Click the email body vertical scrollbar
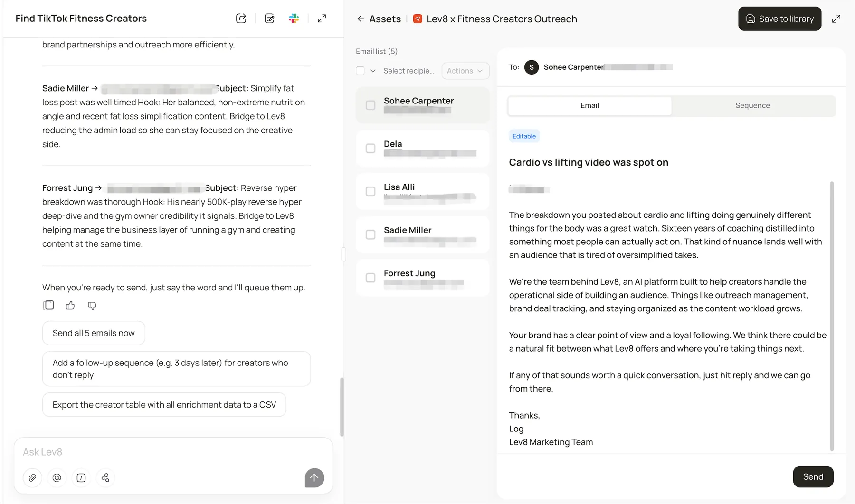Image resolution: width=855 pixels, height=504 pixels. tap(831, 316)
